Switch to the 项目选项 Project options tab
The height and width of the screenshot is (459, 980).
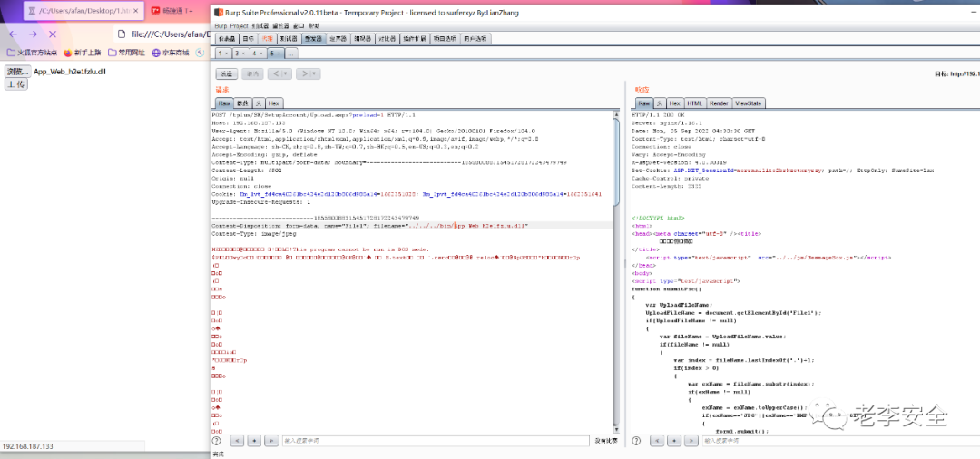(x=446, y=39)
